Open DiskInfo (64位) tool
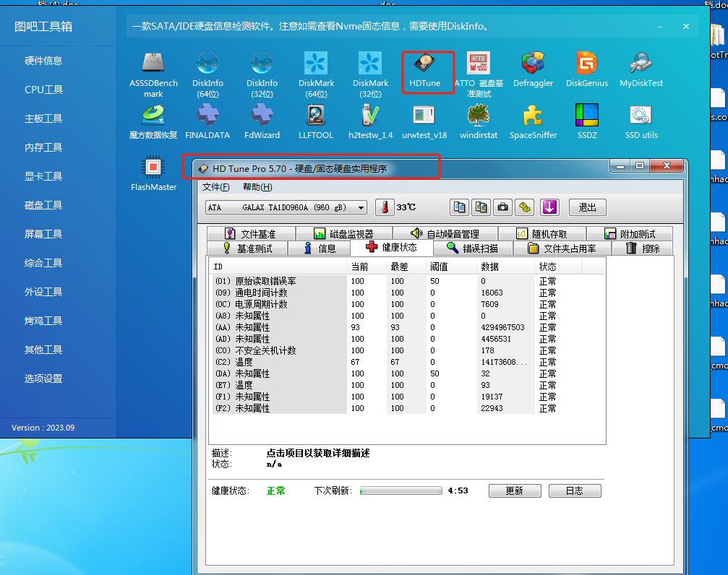The image size is (728, 575). (207, 74)
